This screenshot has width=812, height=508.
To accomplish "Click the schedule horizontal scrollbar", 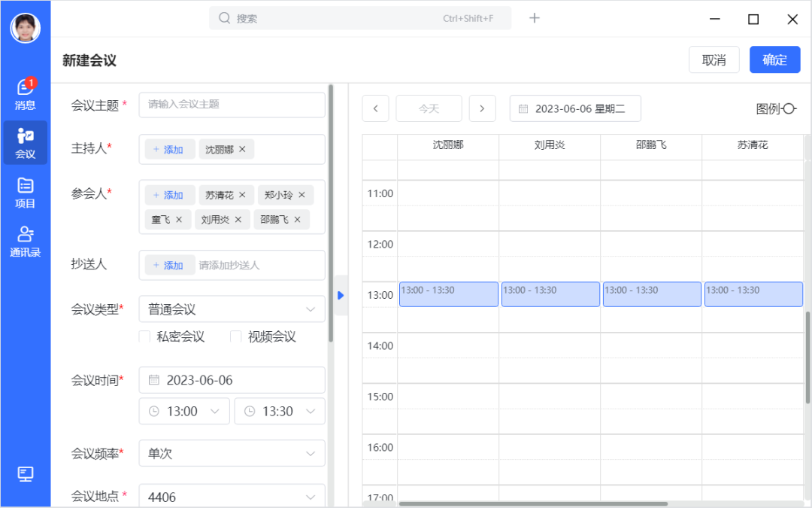I will coord(533,503).
